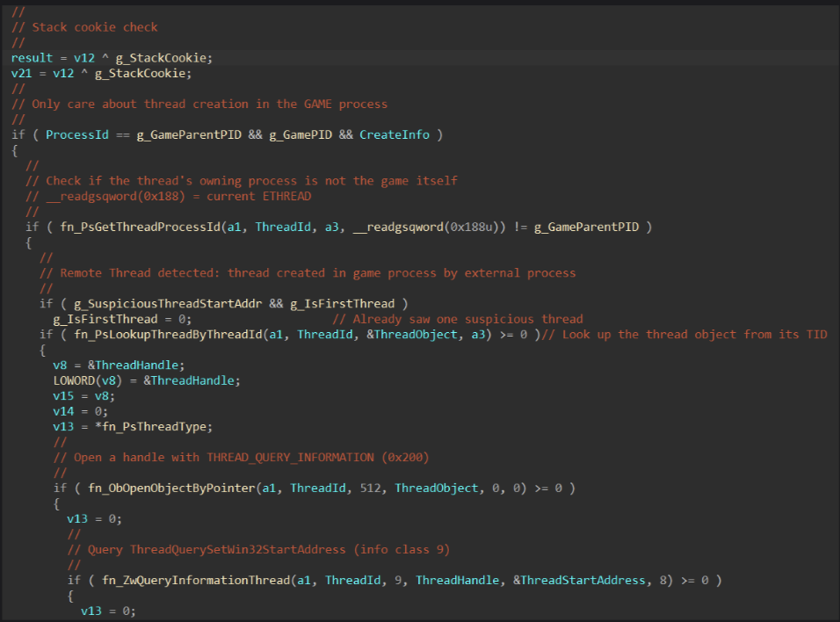This screenshot has width=840, height=622.
Task: Click the v21 variable
Action: 21,73
